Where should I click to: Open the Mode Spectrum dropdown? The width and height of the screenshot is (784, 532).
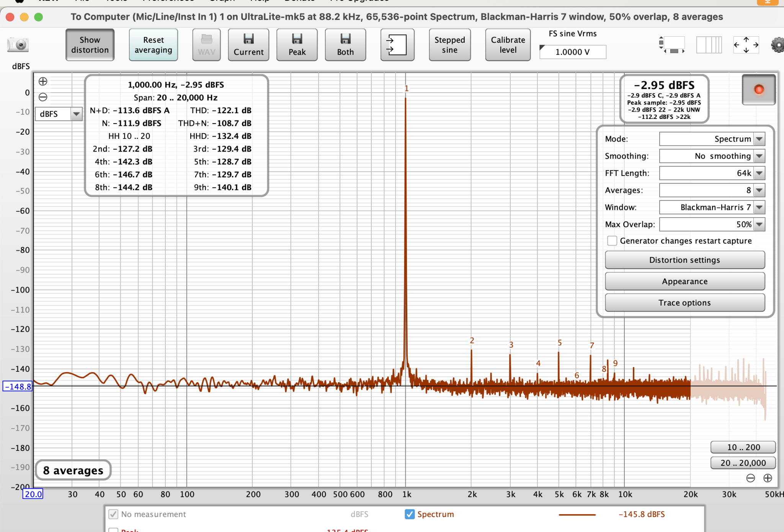click(x=712, y=139)
